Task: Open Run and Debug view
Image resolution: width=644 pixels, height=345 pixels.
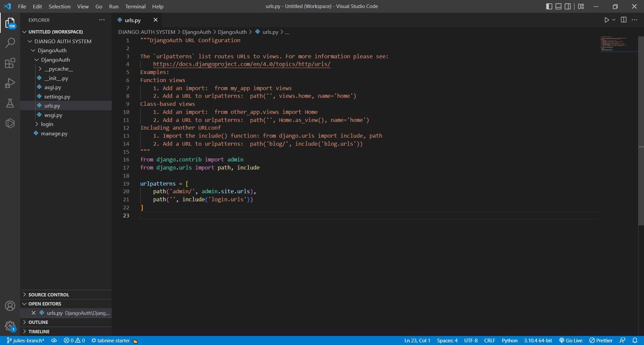Action: (x=10, y=83)
